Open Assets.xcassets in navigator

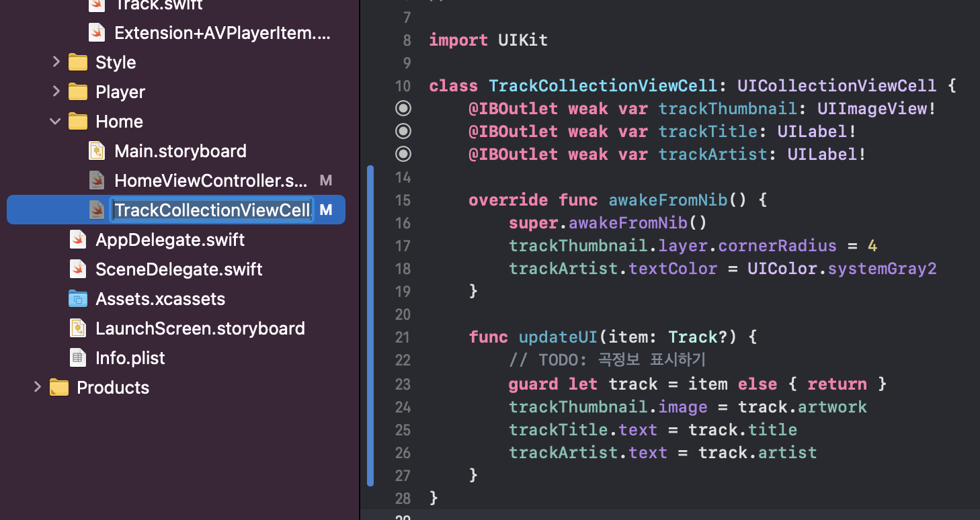(160, 299)
